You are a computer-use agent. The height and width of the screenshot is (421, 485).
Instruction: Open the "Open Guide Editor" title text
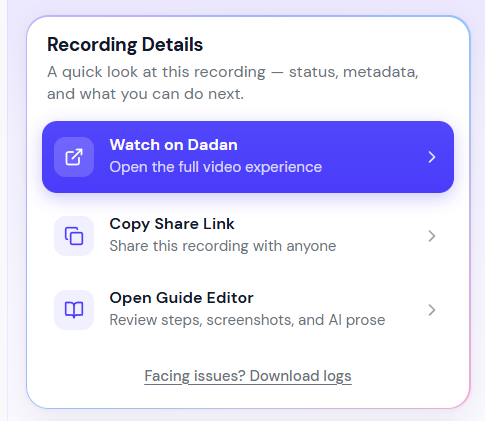[182, 298]
